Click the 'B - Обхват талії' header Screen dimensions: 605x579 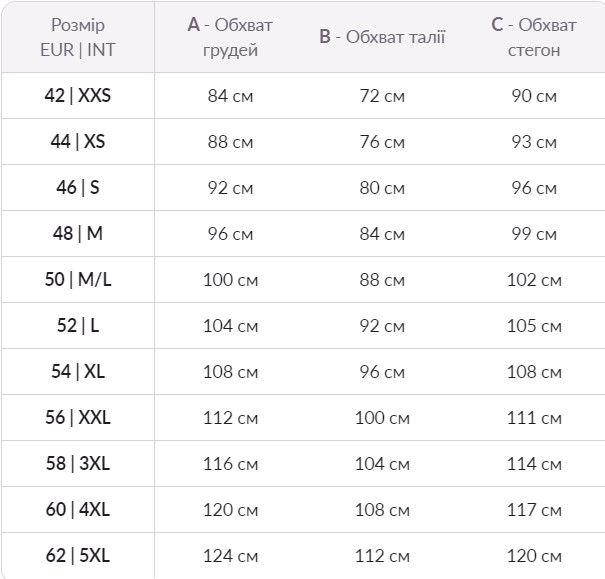[382, 37]
